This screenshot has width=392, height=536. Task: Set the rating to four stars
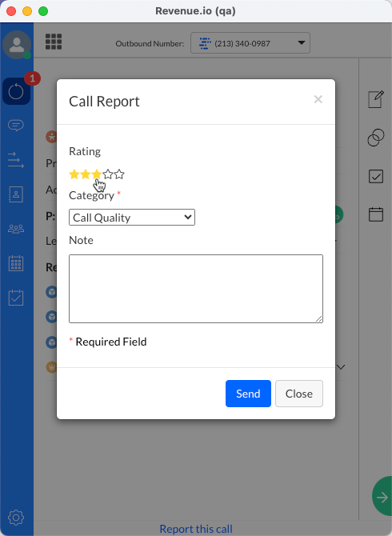[x=108, y=174]
